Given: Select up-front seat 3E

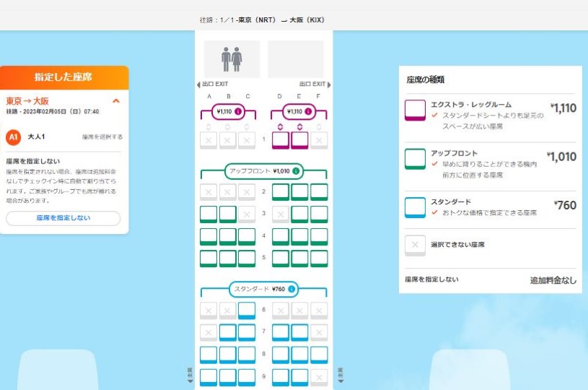Looking at the screenshot, I should 299,214.
